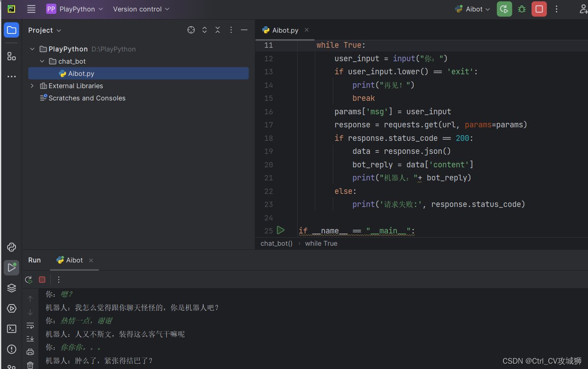Select opened file with crosshair icon

(x=191, y=30)
